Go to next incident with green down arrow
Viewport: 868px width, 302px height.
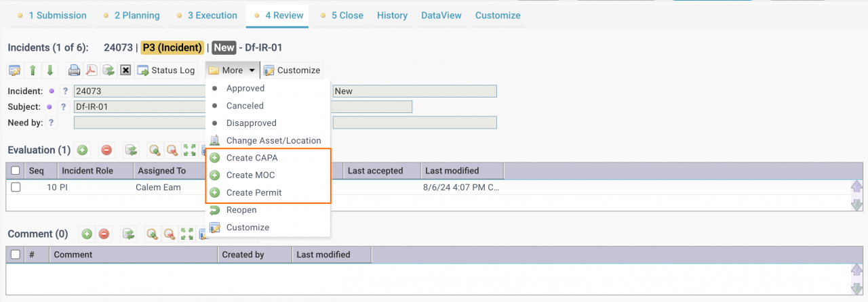click(50, 70)
